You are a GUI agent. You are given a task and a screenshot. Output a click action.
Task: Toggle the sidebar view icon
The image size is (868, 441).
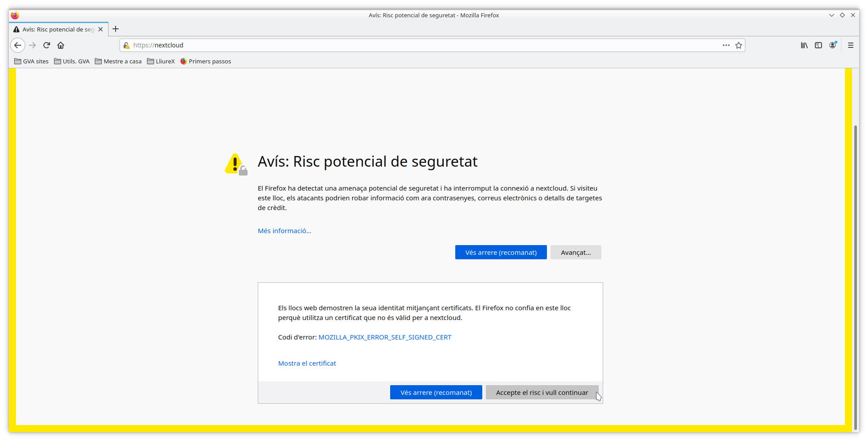(818, 45)
